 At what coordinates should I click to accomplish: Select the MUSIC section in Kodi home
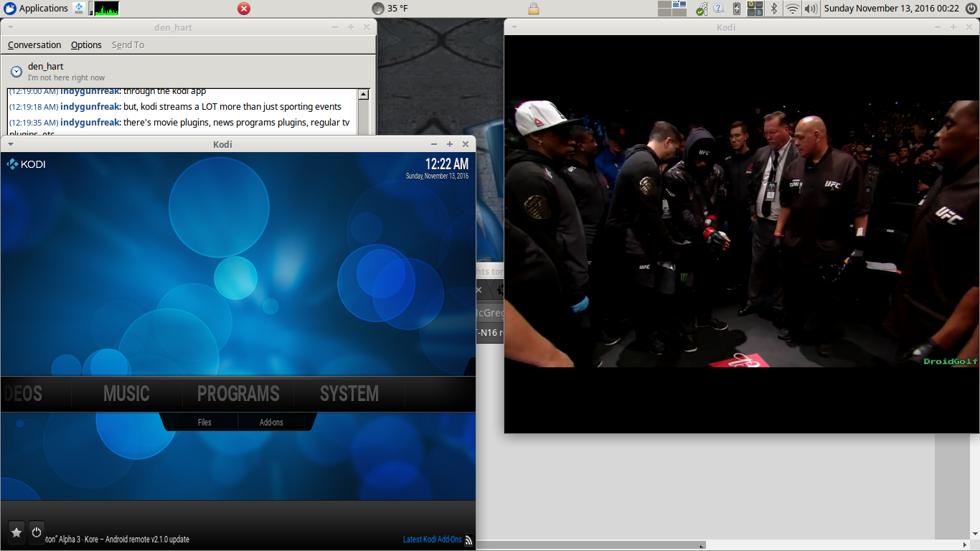tap(126, 393)
